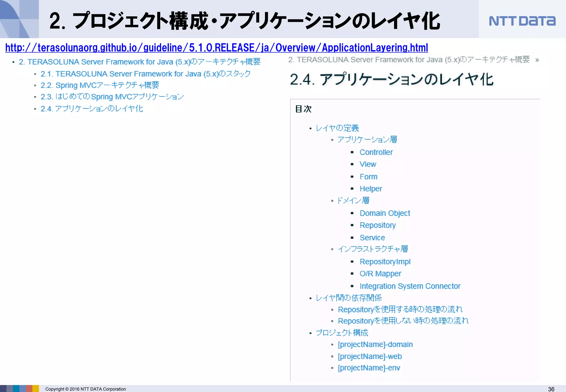Jump to 'アプリケーション層' section
This screenshot has width=566, height=392.
(x=367, y=140)
